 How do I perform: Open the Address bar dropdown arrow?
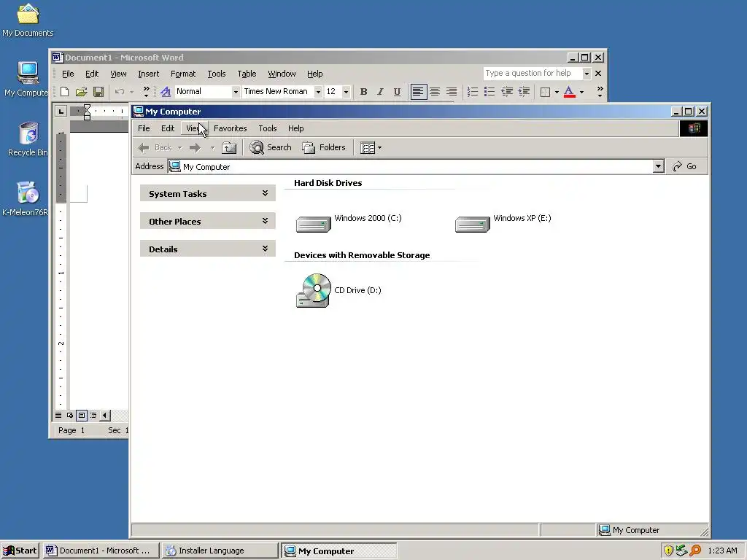click(659, 166)
